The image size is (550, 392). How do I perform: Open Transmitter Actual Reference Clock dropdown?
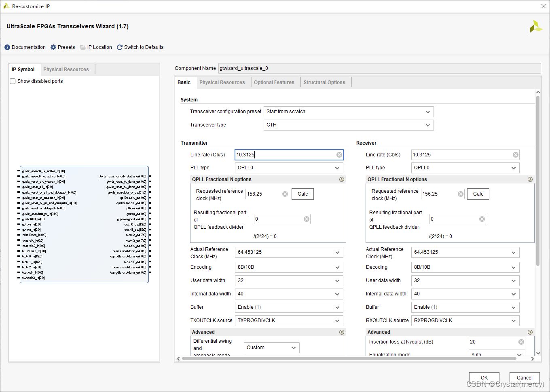(289, 252)
